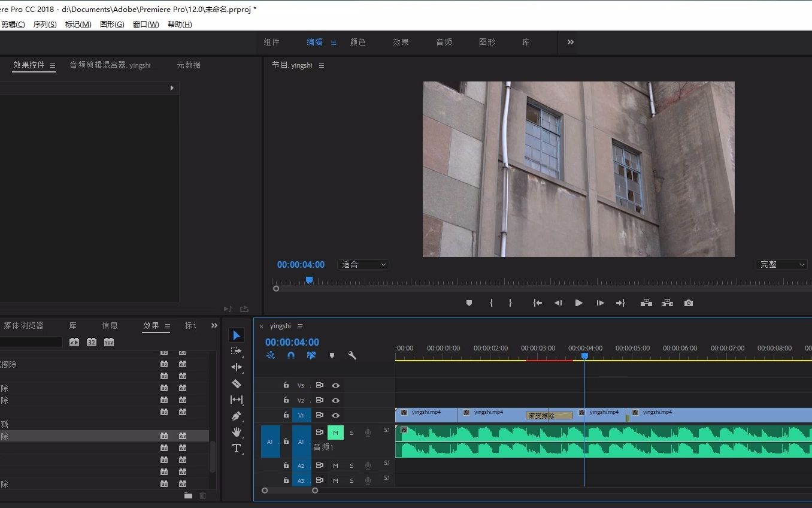Viewport: 812px width, 508px height.
Task: Select the Razor tool
Action: 237,383
